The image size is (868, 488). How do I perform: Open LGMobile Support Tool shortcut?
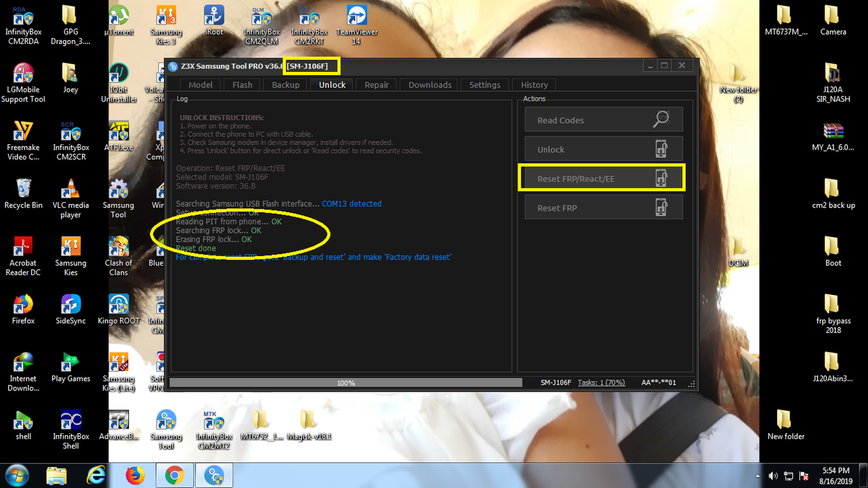23,83
